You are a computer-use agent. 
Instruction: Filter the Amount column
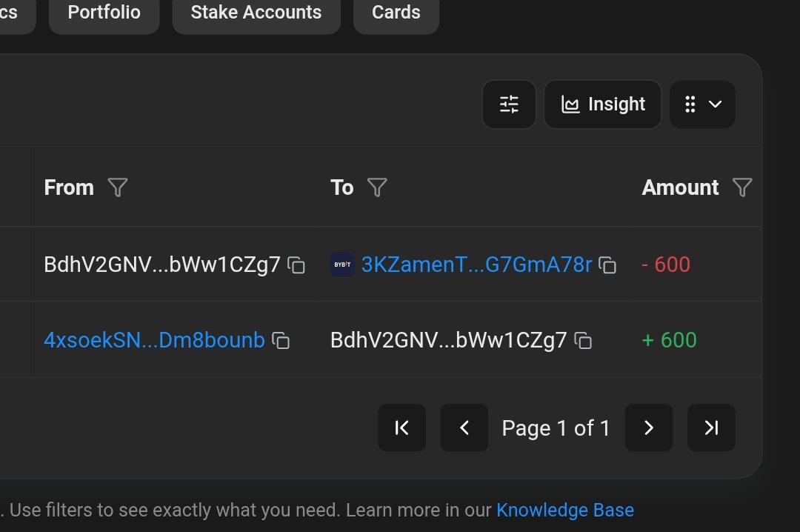pyautogui.click(x=741, y=187)
